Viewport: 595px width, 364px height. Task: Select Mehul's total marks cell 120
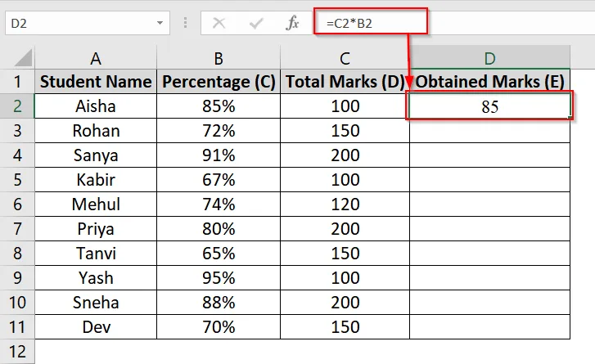click(345, 204)
